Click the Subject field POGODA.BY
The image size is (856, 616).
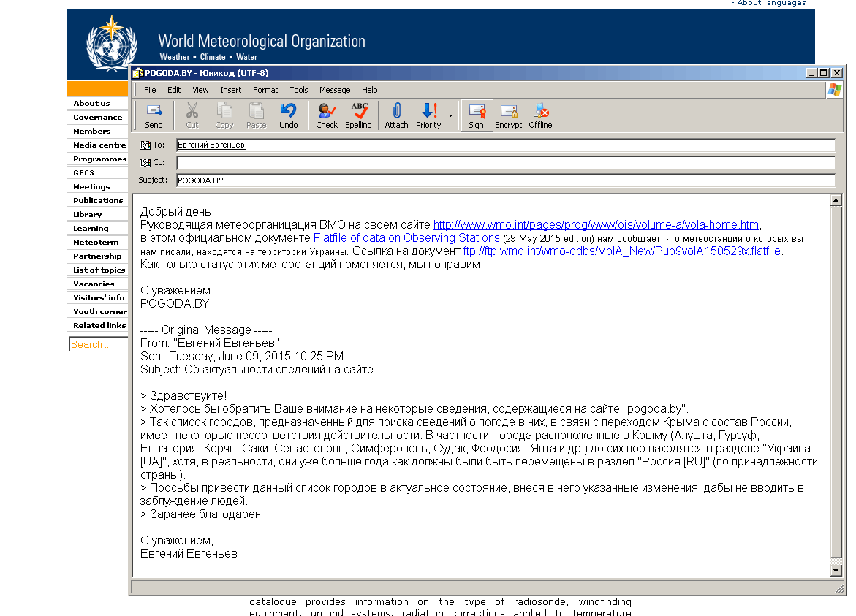pyautogui.click(x=506, y=180)
